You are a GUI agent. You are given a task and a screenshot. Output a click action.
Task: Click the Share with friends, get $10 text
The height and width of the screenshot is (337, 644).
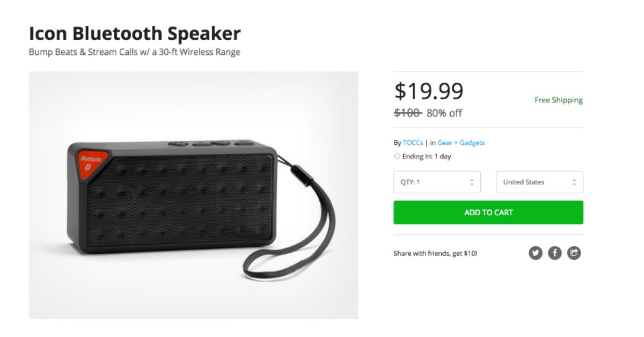pos(435,253)
